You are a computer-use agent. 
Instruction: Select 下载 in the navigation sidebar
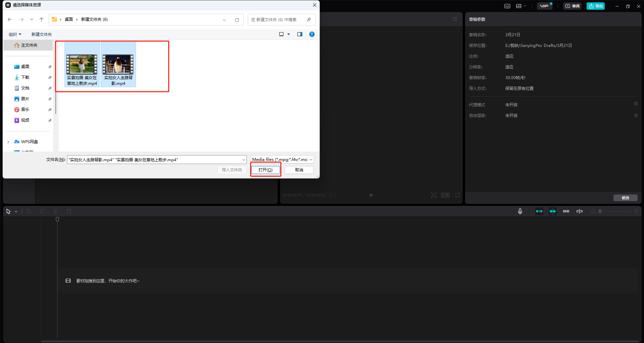(x=25, y=77)
